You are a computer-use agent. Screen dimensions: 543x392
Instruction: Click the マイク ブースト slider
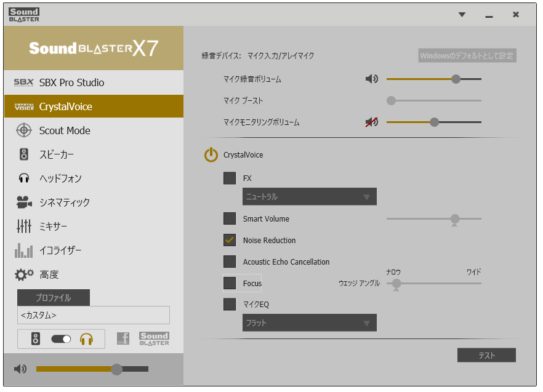point(434,100)
